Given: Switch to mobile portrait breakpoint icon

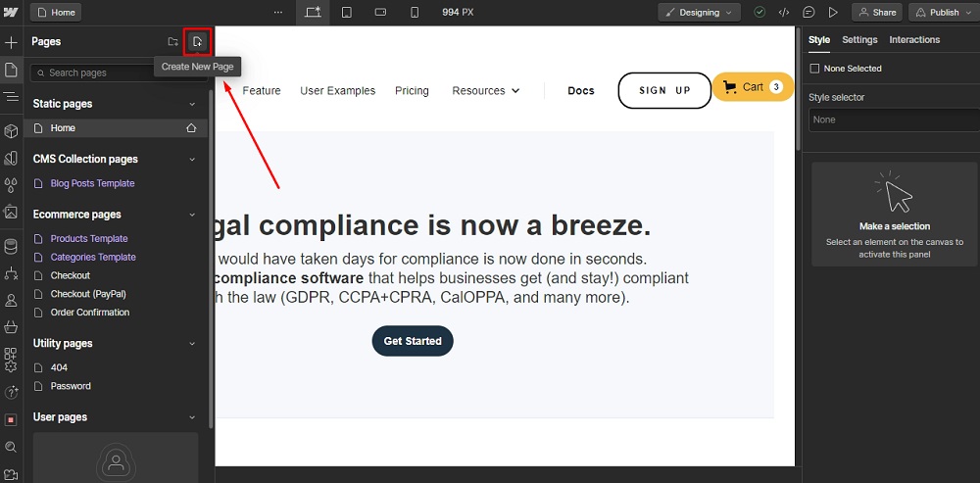Looking at the screenshot, I should pyautogui.click(x=415, y=13).
